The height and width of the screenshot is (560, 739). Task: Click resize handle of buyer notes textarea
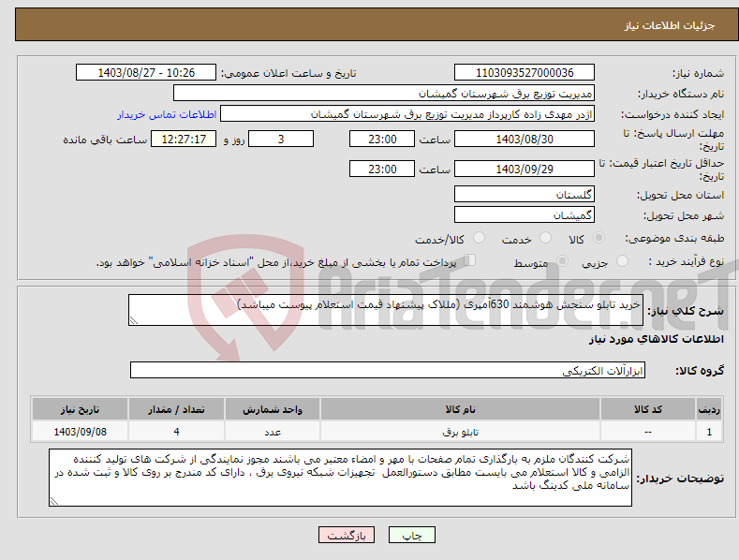coord(54,501)
